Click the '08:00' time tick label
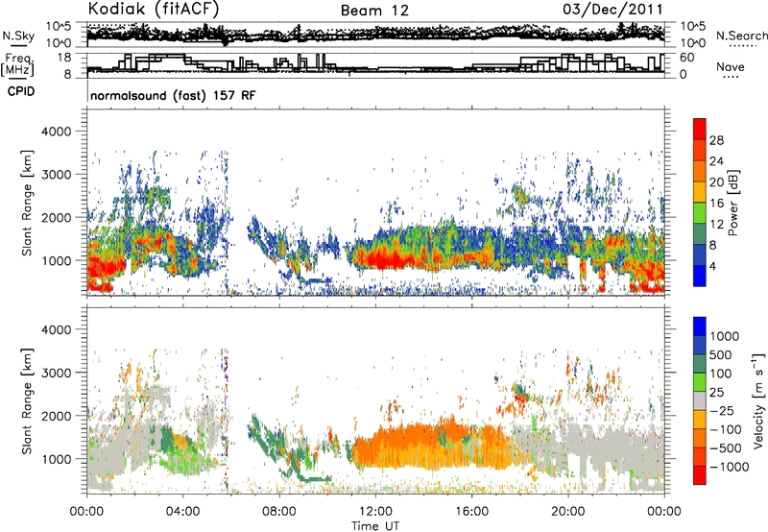The image size is (768, 532). coord(278,512)
